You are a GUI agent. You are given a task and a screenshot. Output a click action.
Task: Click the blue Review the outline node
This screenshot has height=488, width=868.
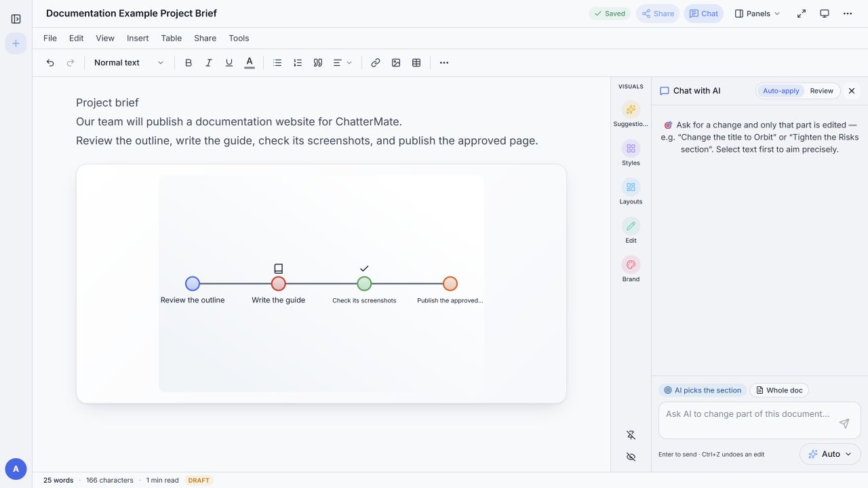[x=193, y=284]
